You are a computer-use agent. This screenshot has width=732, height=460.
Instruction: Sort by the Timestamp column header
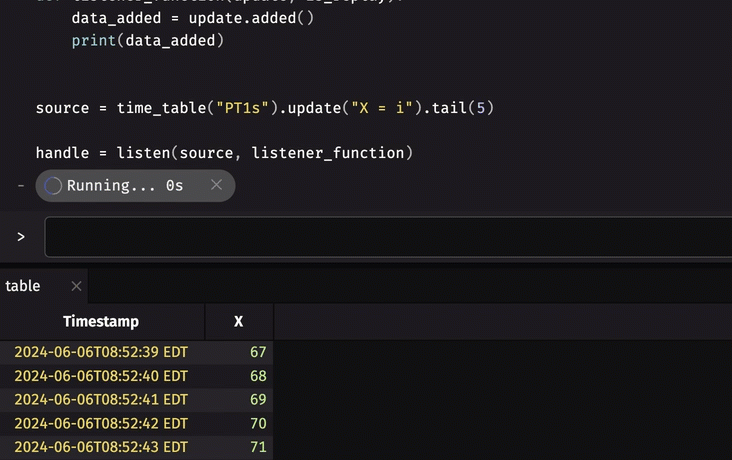[x=101, y=322]
